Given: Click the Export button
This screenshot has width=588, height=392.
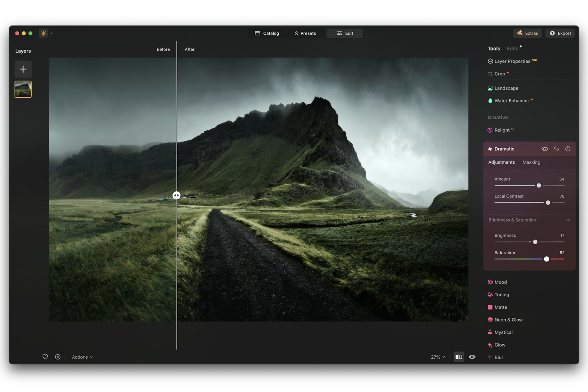Looking at the screenshot, I should click(560, 33).
